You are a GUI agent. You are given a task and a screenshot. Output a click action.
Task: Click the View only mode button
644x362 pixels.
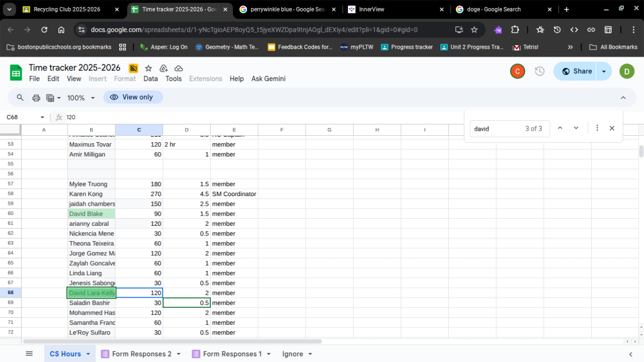tap(133, 97)
